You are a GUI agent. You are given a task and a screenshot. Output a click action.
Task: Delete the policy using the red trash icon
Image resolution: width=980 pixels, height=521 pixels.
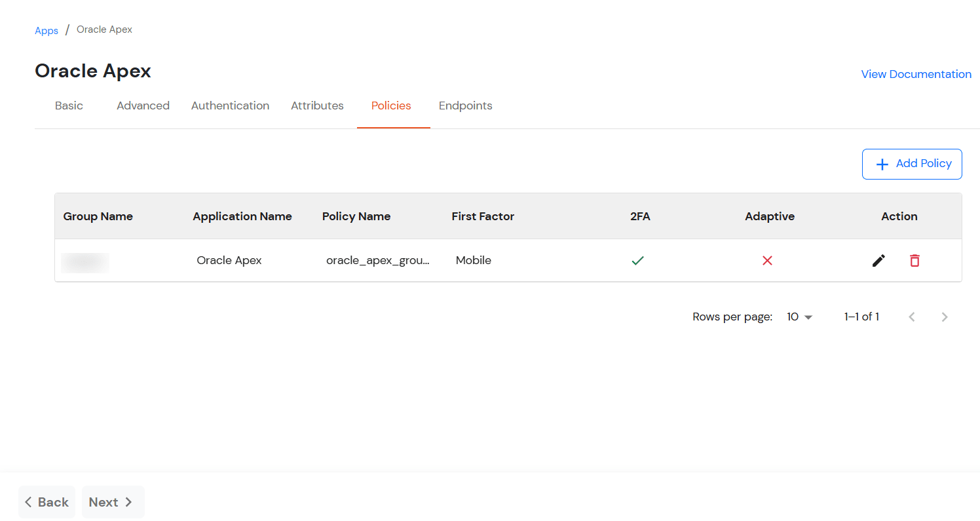click(x=914, y=260)
